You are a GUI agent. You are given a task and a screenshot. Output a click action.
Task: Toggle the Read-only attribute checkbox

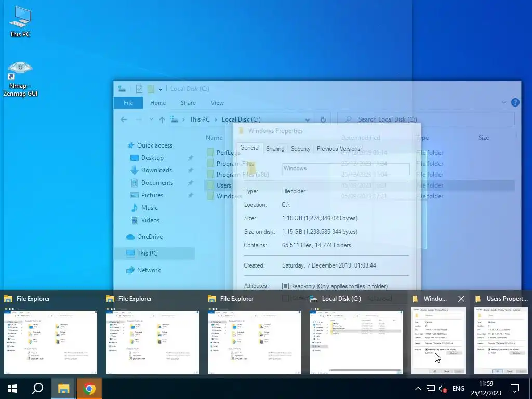(x=285, y=286)
